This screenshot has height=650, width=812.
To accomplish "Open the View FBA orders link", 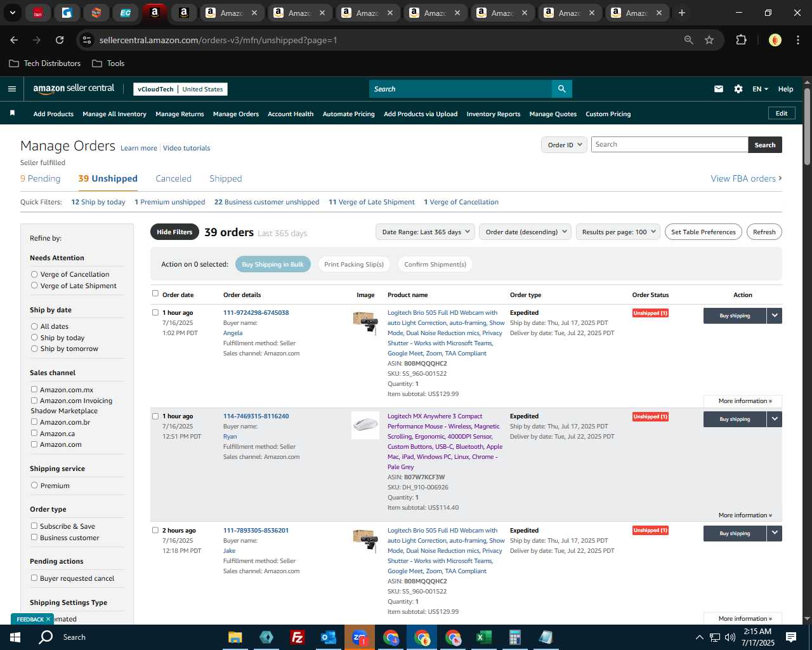I will coord(746,178).
